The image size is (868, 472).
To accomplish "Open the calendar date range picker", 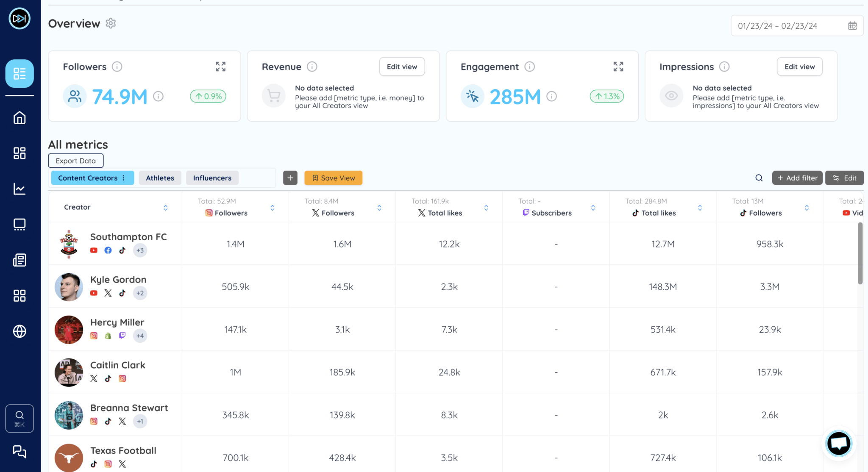I will point(852,26).
